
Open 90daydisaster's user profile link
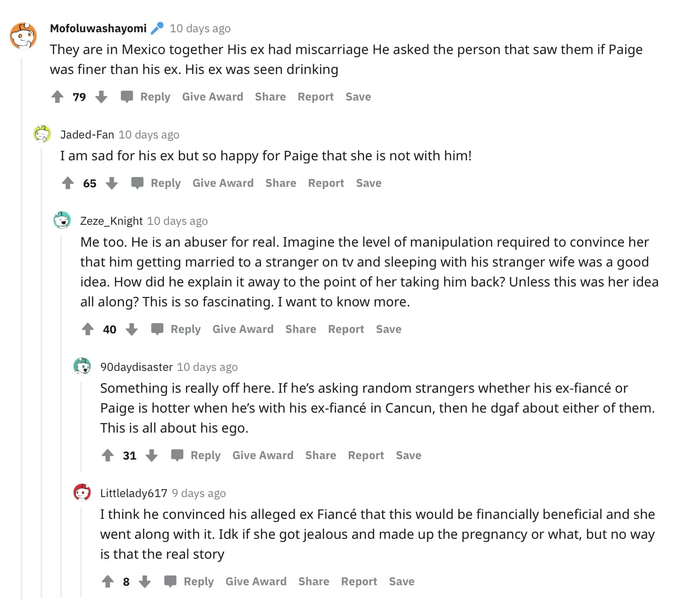(x=136, y=367)
